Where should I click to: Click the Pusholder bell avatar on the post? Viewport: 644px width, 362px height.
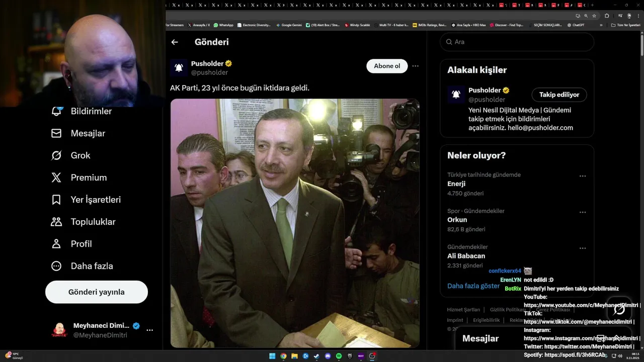tap(179, 67)
